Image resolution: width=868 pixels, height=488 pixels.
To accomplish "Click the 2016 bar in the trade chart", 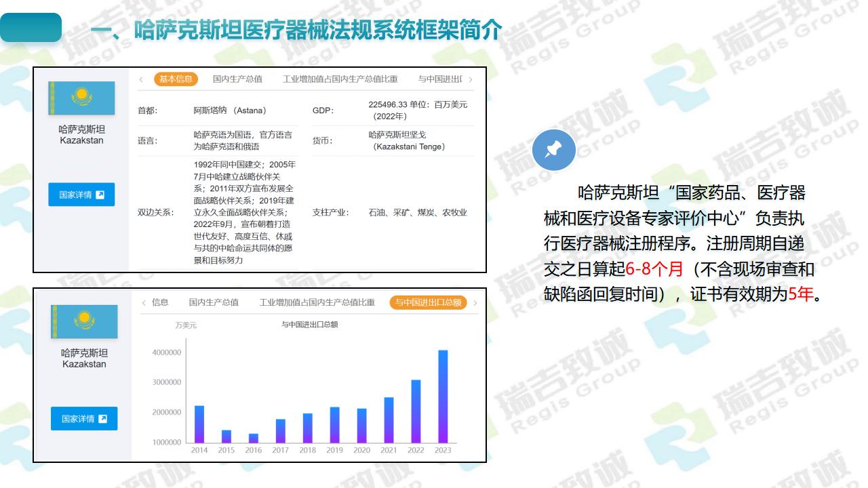I will point(253,438).
